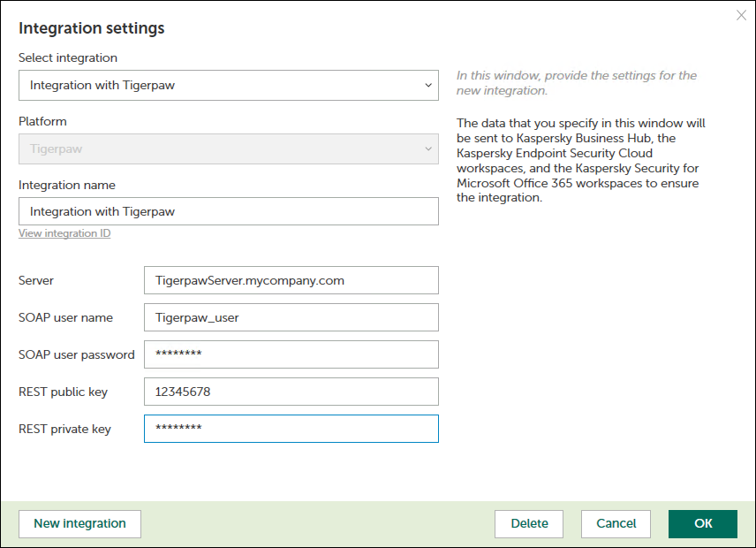This screenshot has width=756, height=548.
Task: Click the "Select integration" label text
Action: click(68, 57)
